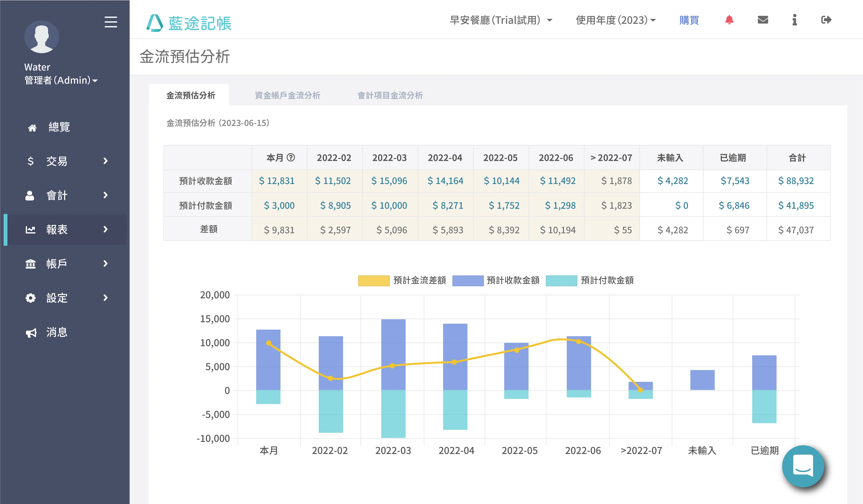Click the Water user avatar
863x504 pixels.
(x=42, y=37)
